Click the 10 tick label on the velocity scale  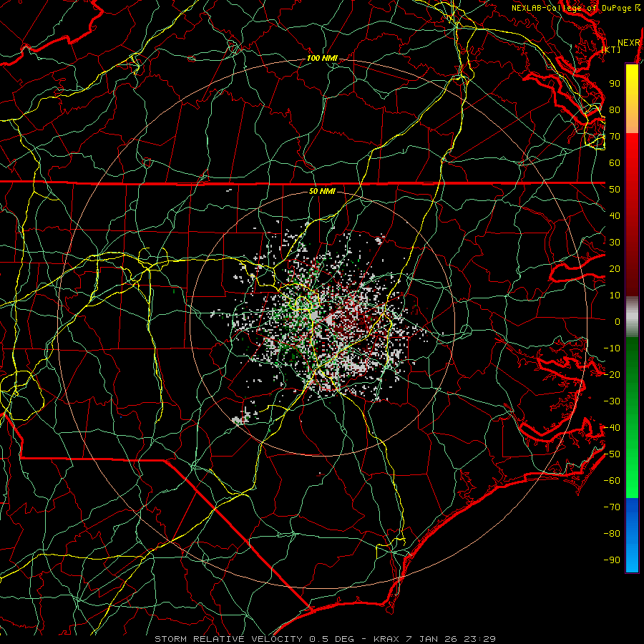615,296
